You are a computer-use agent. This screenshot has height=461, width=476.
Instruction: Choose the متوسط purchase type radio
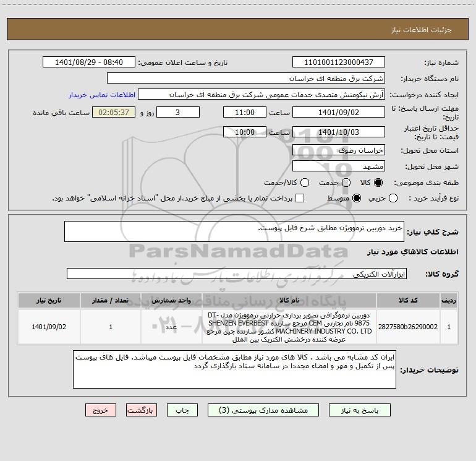tap(357, 198)
